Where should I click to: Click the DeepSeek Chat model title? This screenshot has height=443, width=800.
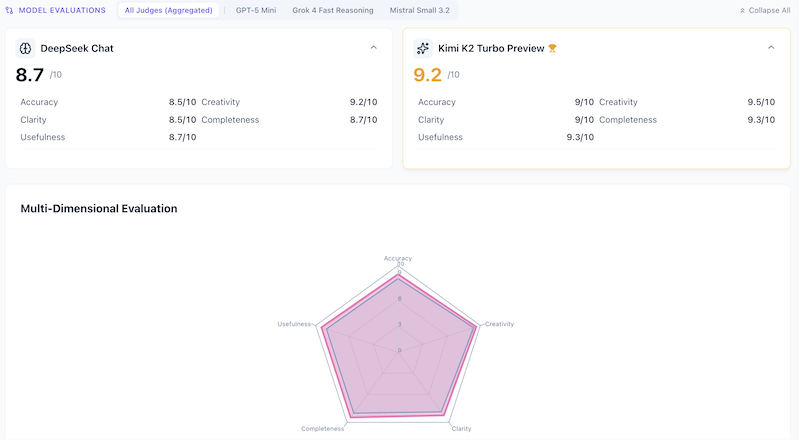pos(77,48)
